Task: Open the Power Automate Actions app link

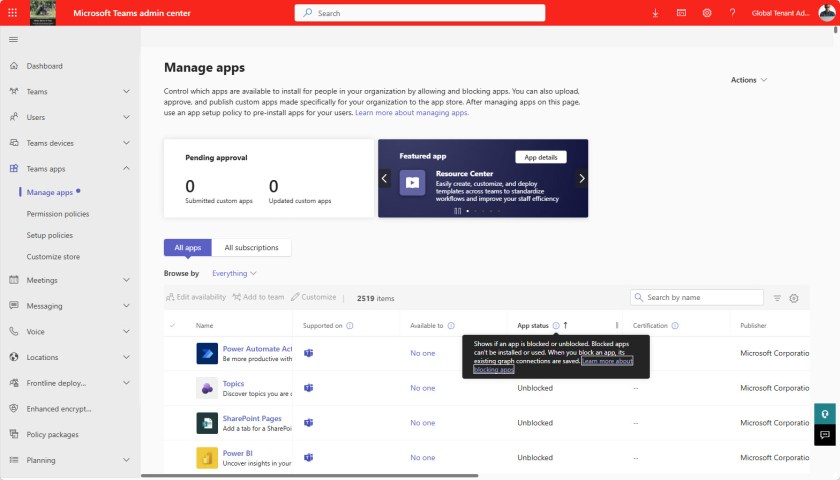Action: click(257, 349)
